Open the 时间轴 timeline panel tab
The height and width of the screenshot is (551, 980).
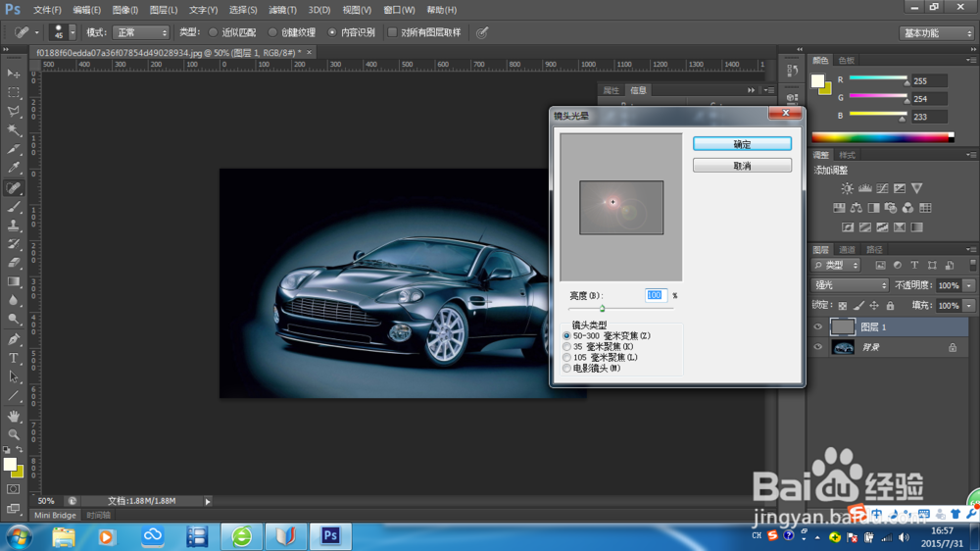pyautogui.click(x=99, y=516)
